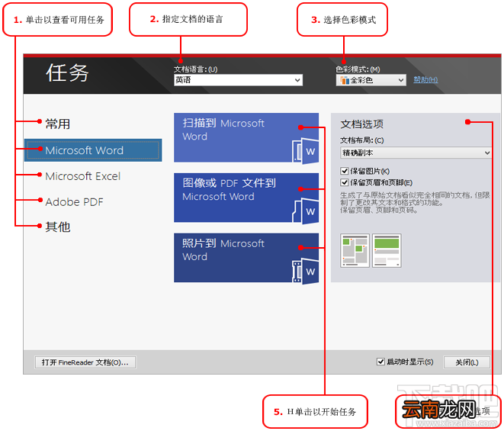
Task: Start the 图像或 PDF 文件到 Microsoft Word task
Action: 246,198
